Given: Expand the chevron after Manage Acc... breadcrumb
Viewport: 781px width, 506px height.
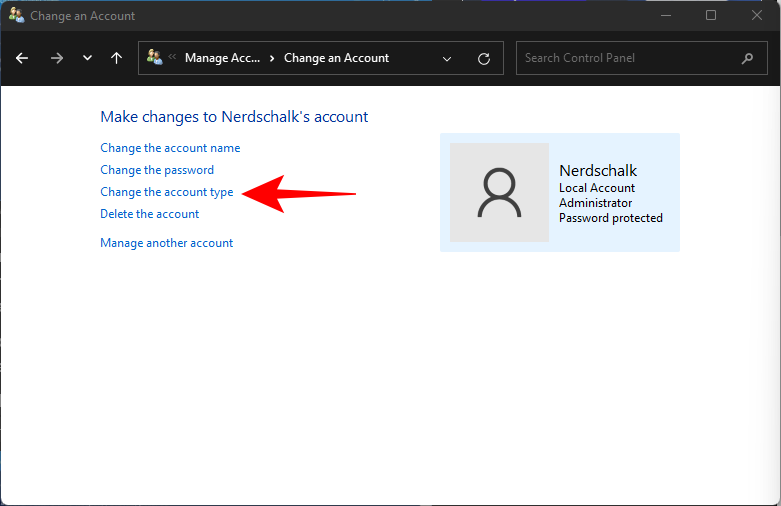Looking at the screenshot, I should tap(272, 58).
